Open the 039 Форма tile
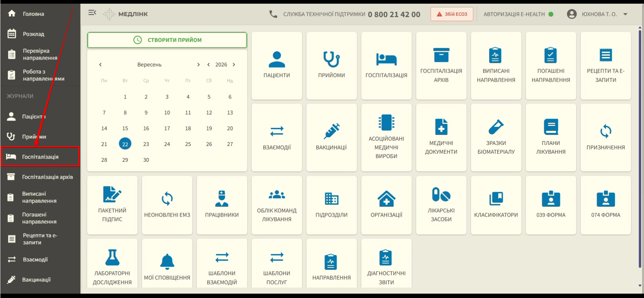 pos(551,205)
